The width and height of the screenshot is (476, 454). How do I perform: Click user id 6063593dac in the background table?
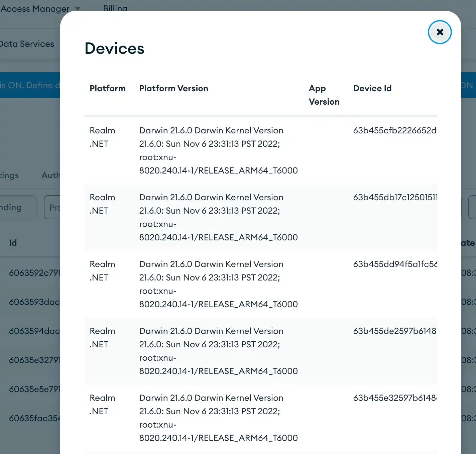[x=33, y=302]
